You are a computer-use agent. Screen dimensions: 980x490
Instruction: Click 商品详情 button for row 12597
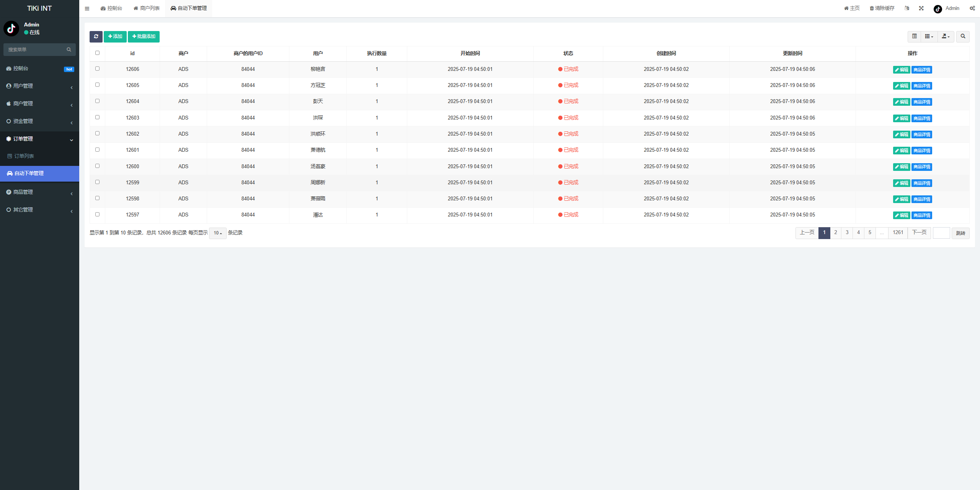click(x=922, y=215)
